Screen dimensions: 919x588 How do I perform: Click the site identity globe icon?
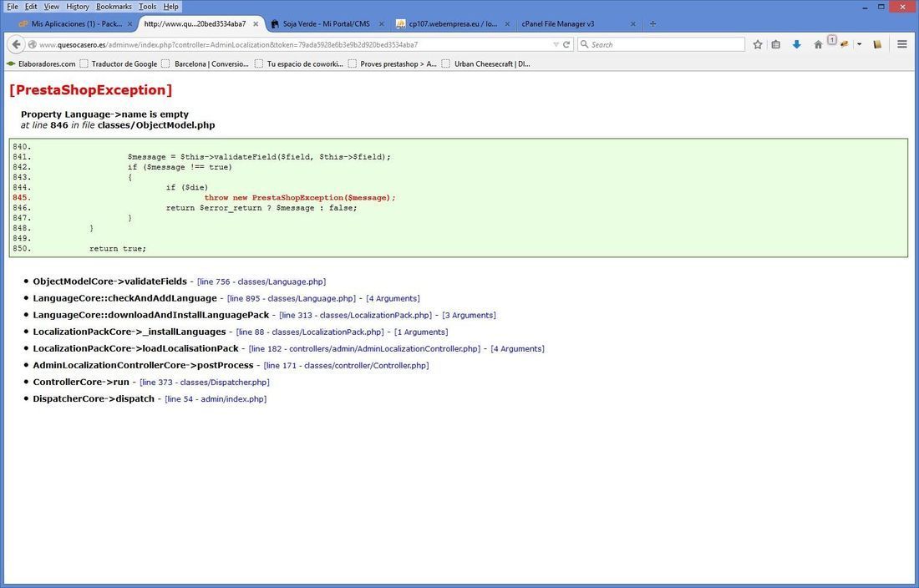[x=33, y=44]
